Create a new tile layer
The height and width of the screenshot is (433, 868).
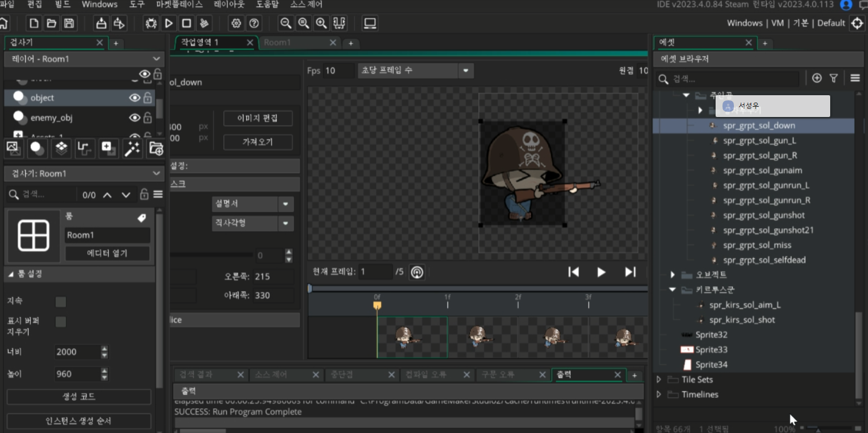point(61,148)
